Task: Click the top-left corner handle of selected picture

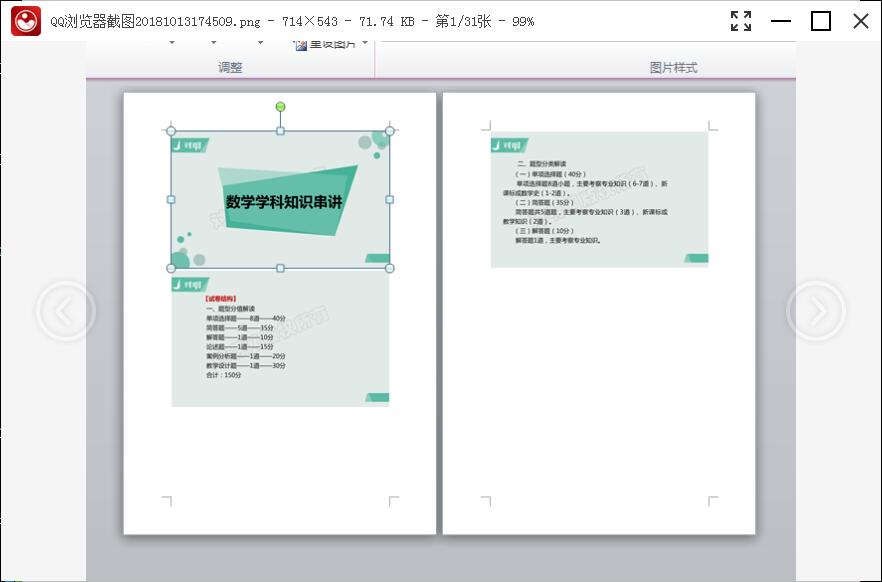Action: 171,131
